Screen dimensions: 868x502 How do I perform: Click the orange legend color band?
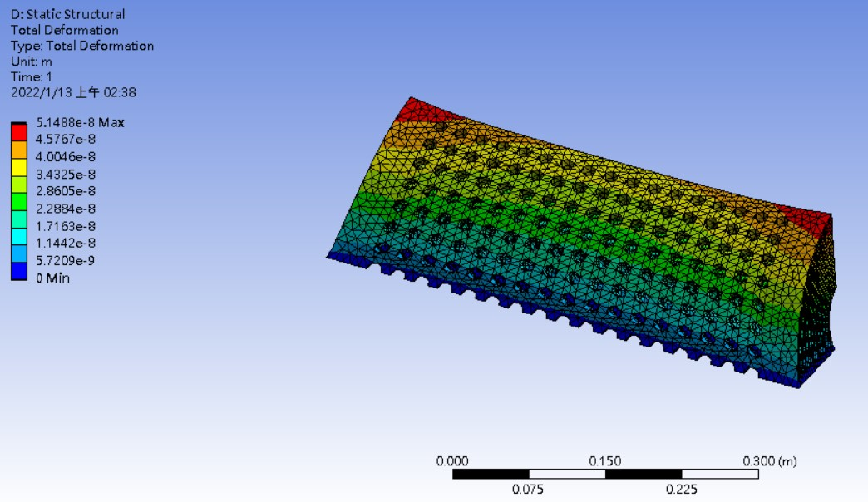tap(19, 150)
